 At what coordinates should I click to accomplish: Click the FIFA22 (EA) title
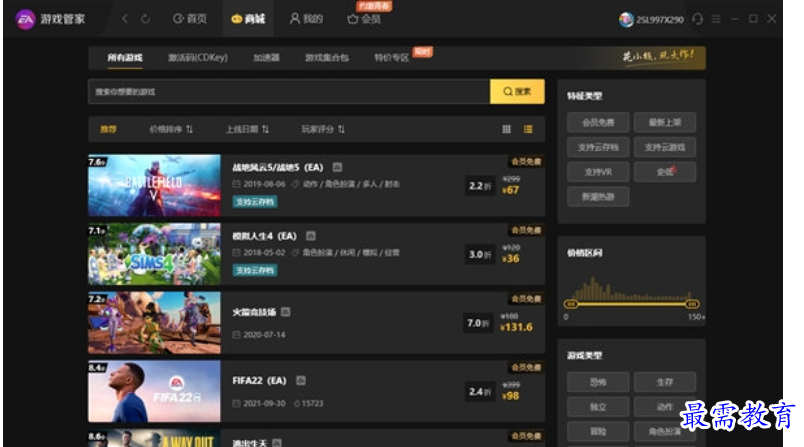pyautogui.click(x=259, y=381)
